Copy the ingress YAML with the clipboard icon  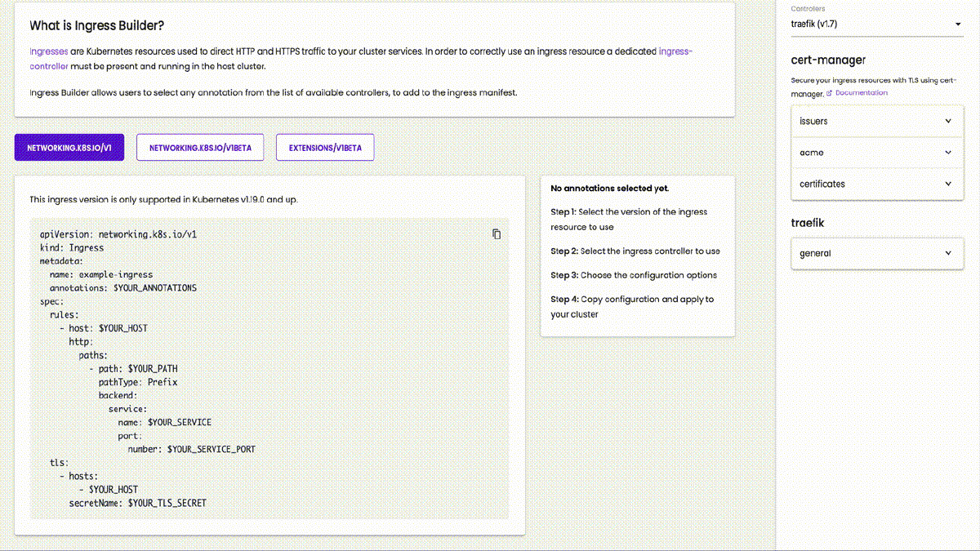(497, 234)
